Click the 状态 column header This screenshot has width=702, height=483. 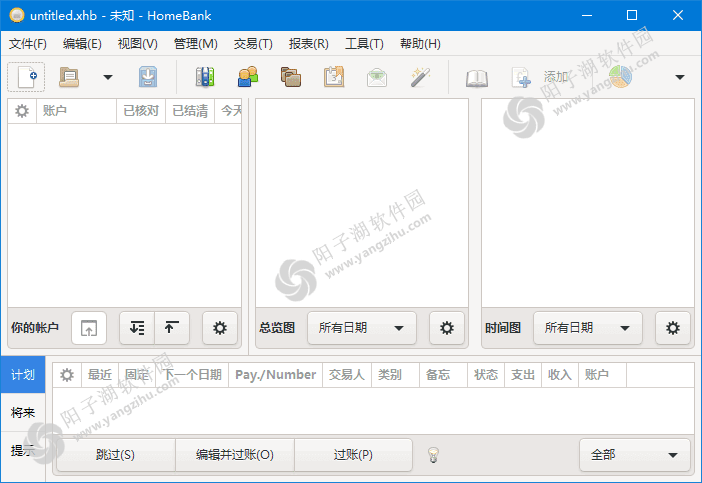486,375
